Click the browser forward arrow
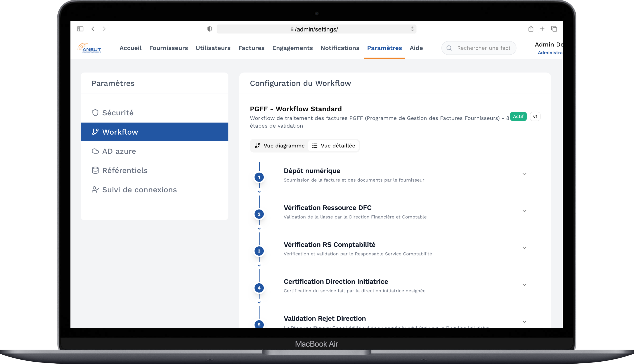The height and width of the screenshot is (364, 634). click(104, 29)
